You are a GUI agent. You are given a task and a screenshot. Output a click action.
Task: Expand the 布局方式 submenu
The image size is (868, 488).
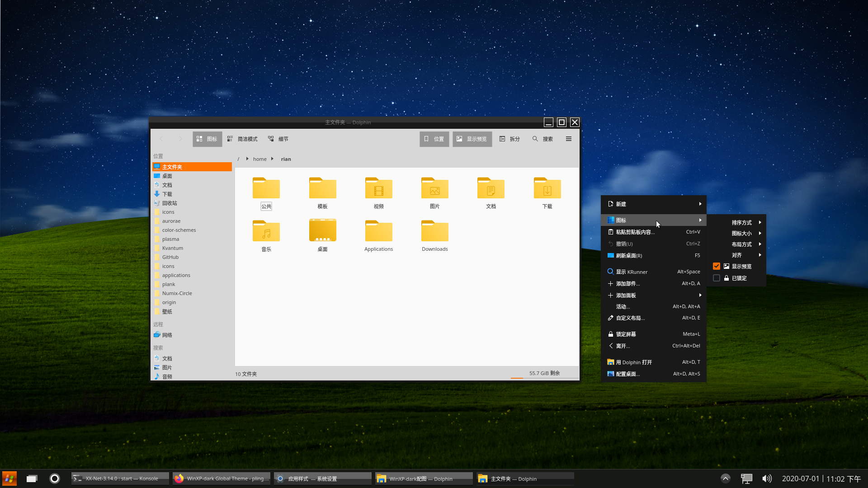[x=737, y=244]
